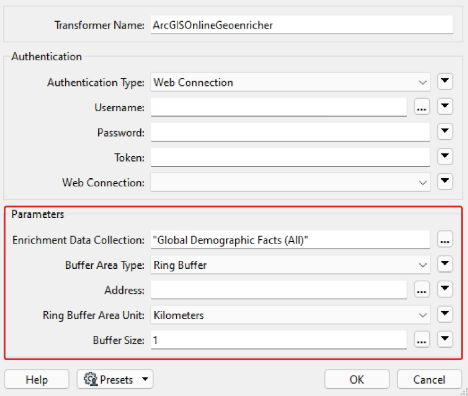468x396 pixels.
Task: Edit the Transformer Name field
Action: [x=302, y=25]
